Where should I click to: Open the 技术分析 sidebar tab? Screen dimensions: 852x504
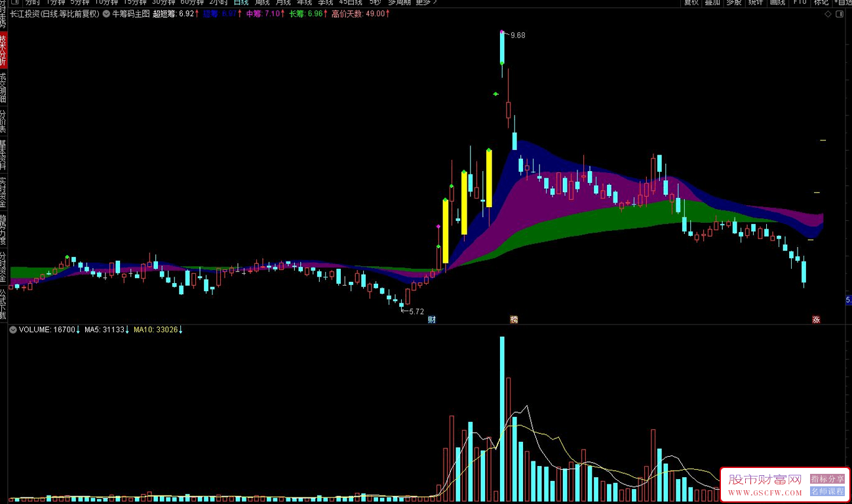(3, 50)
